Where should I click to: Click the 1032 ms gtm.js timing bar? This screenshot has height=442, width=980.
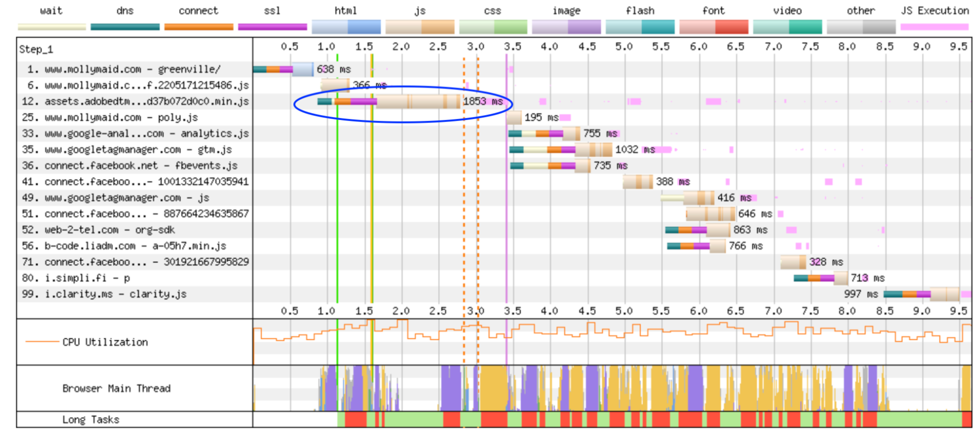[x=593, y=149]
